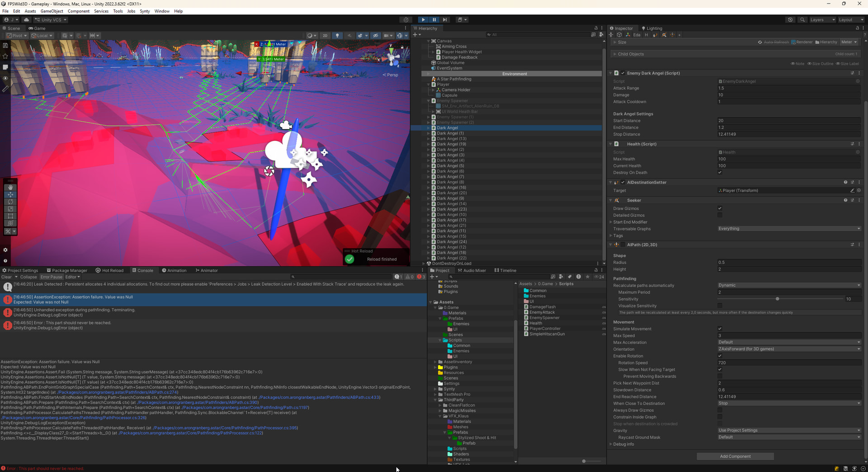Toggle the Destroy On Death checkbox
This screenshot has height=472, width=868.
point(720,173)
